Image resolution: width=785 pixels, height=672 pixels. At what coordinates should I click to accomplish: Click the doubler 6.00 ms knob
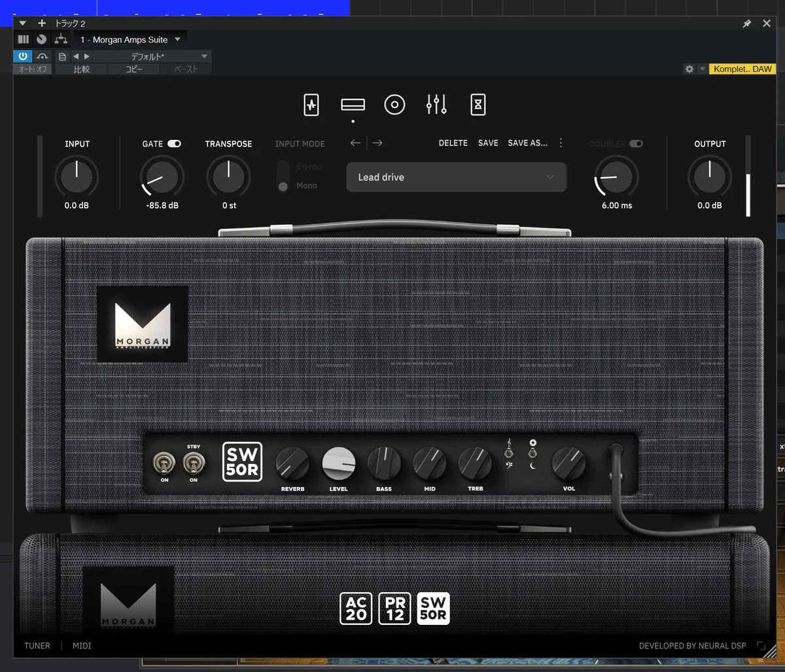tap(616, 176)
